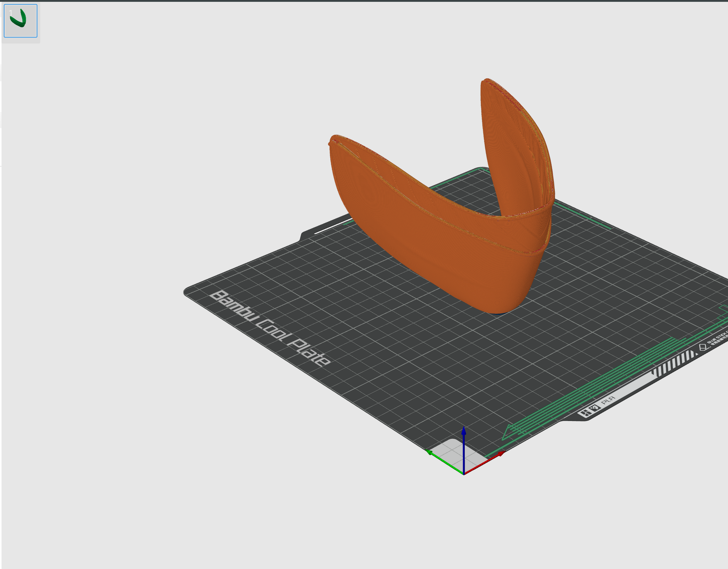Click the 'Bambu Cool Plate' label text
The width and height of the screenshot is (728, 569).
pyautogui.click(x=271, y=328)
